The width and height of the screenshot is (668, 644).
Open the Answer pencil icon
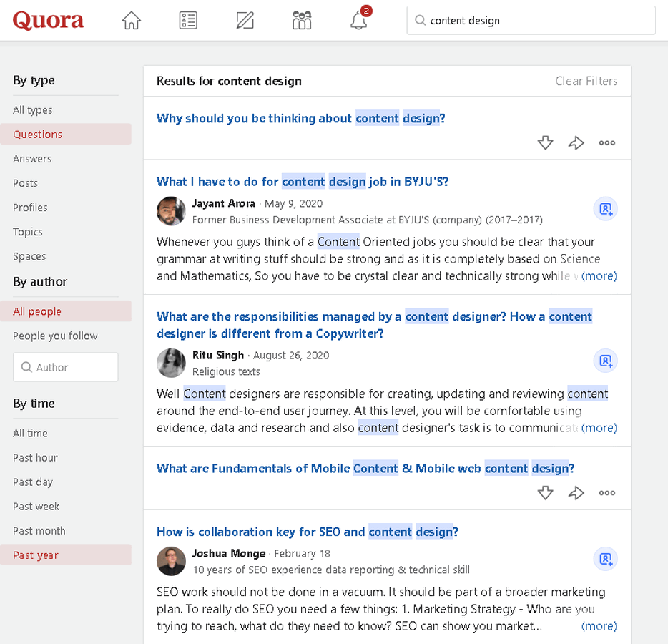click(x=245, y=20)
